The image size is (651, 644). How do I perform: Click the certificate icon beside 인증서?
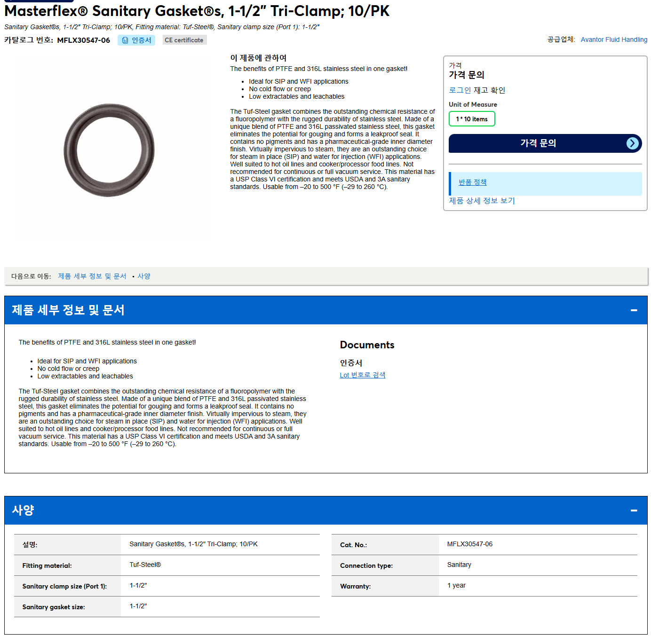point(125,40)
